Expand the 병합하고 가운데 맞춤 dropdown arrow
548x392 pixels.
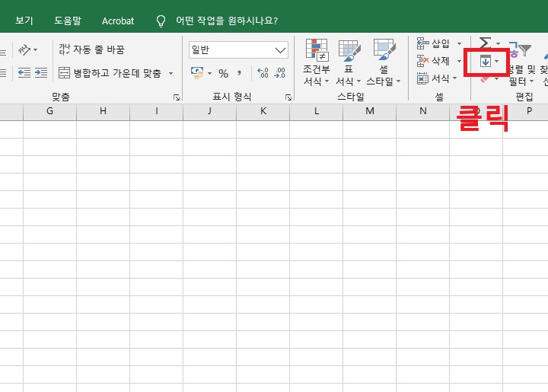click(x=171, y=73)
